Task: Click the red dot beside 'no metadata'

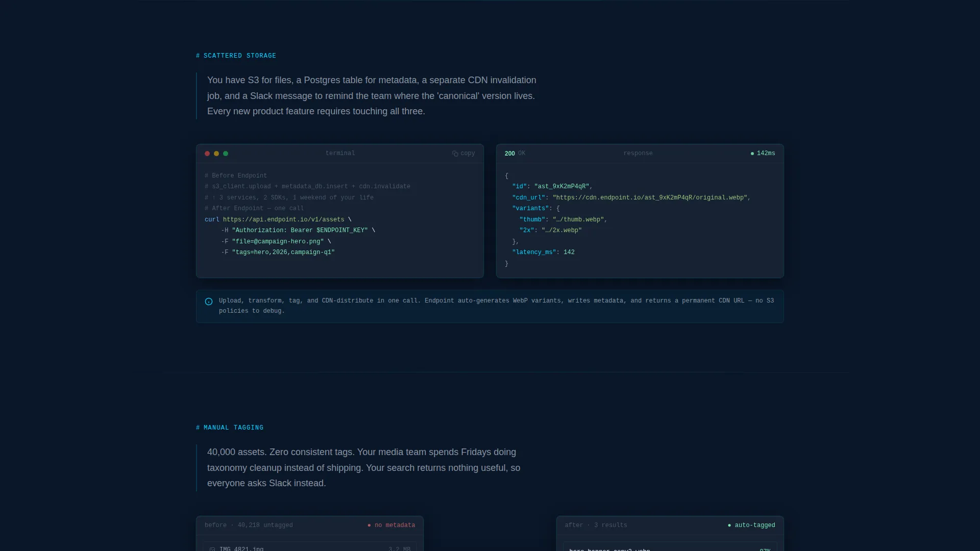Action: click(369, 525)
